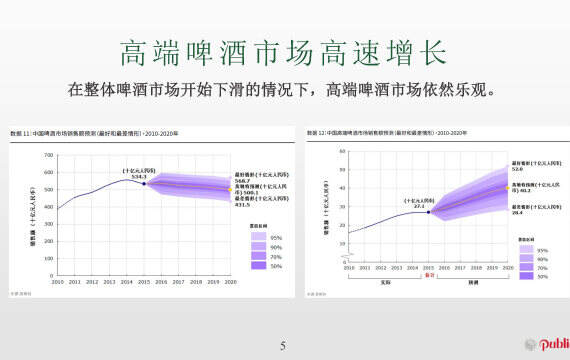
Task: Pick the 70% legend swatch in figure 11
Action: point(258,256)
